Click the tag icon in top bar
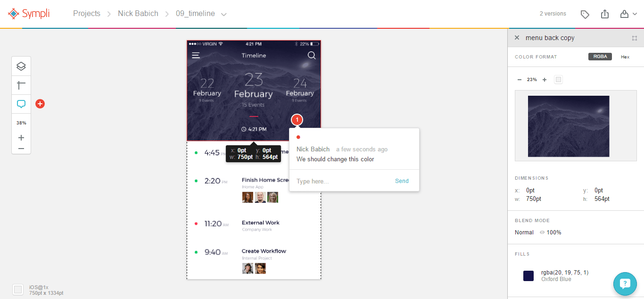The image size is (644, 299). [585, 14]
